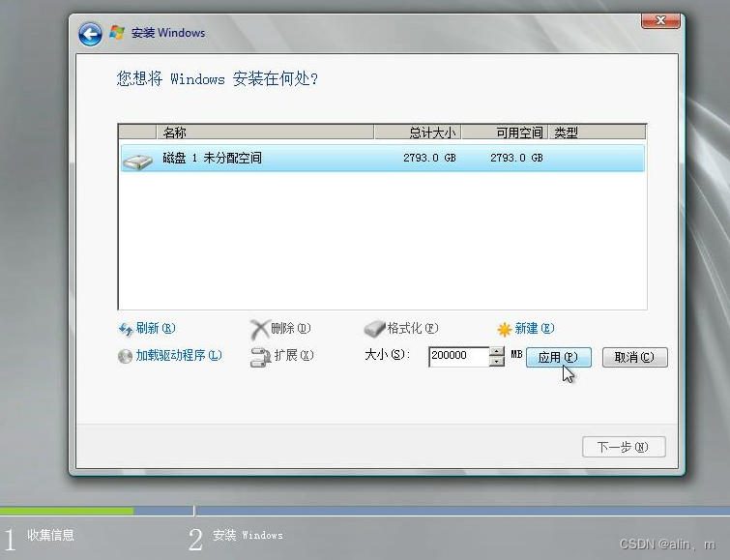Click the X delete icon
The height and width of the screenshot is (560, 730).
coord(259,330)
